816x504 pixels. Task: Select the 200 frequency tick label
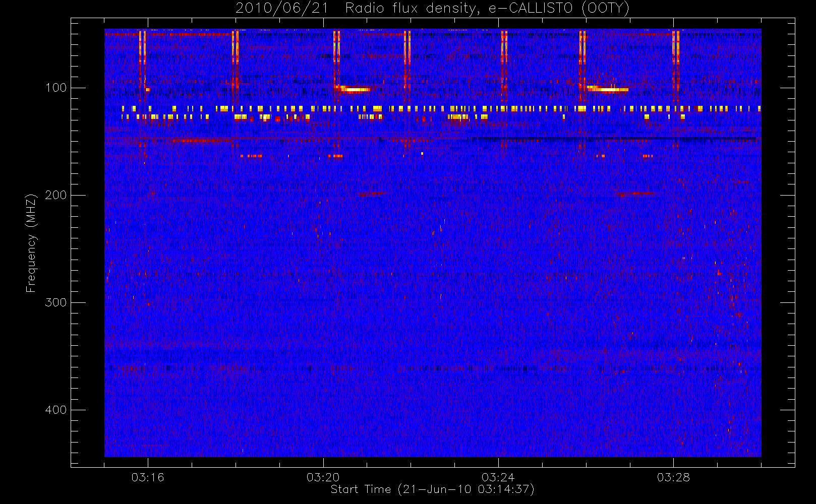pos(55,195)
